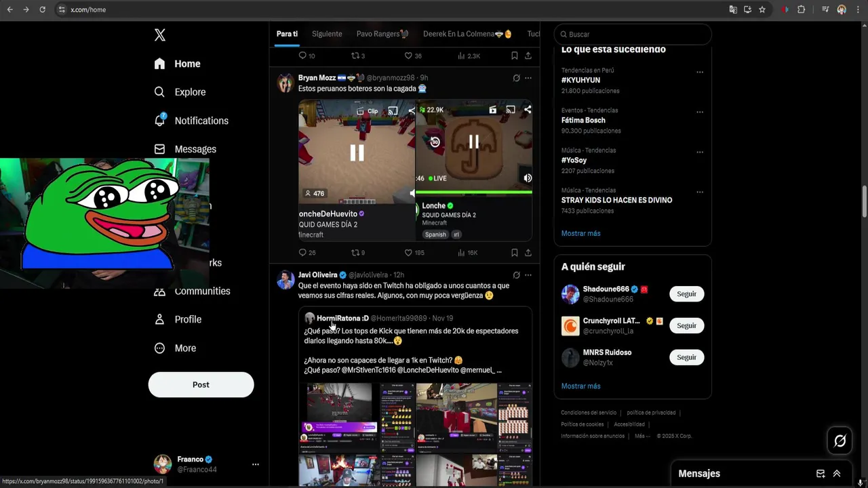The height and width of the screenshot is (488, 868).
Task: Click Mostrar más under trends
Action: tap(580, 233)
